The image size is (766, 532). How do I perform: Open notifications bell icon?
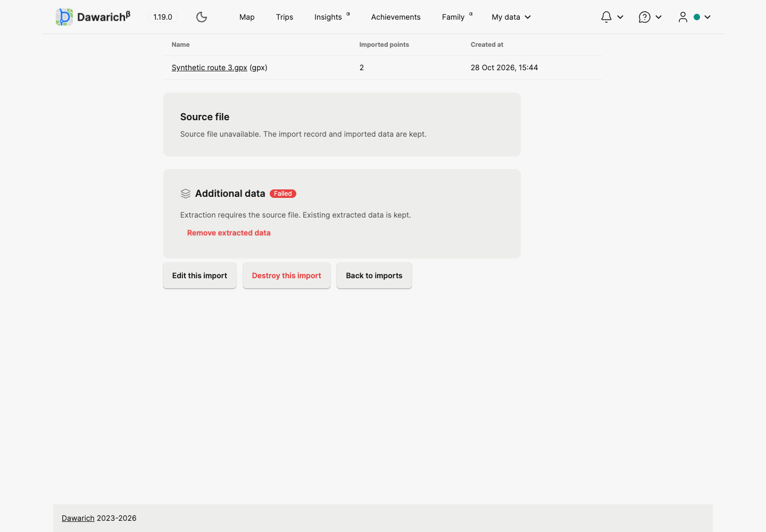[x=606, y=17]
